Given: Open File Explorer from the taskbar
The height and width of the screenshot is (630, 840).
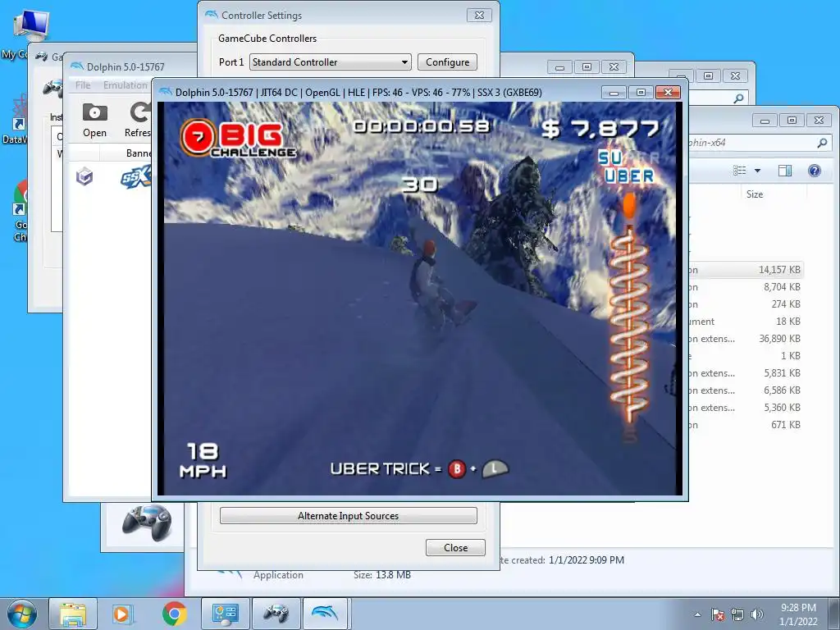Looking at the screenshot, I should [73, 614].
